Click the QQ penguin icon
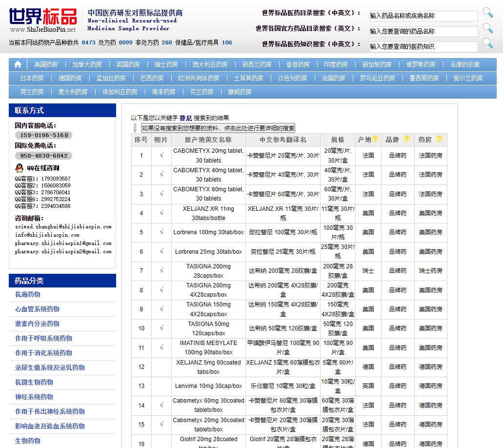This screenshot has width=503, height=448. pyautogui.click(x=20, y=168)
